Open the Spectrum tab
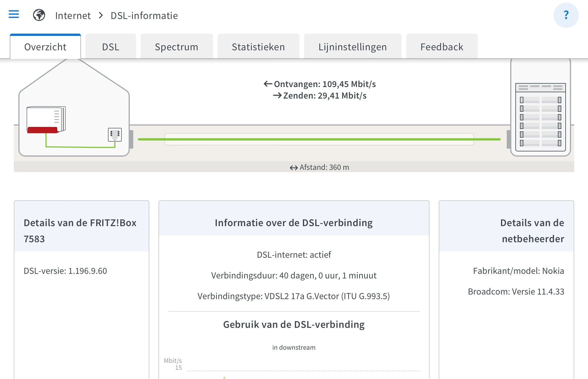This screenshot has width=588, height=379. (176, 47)
